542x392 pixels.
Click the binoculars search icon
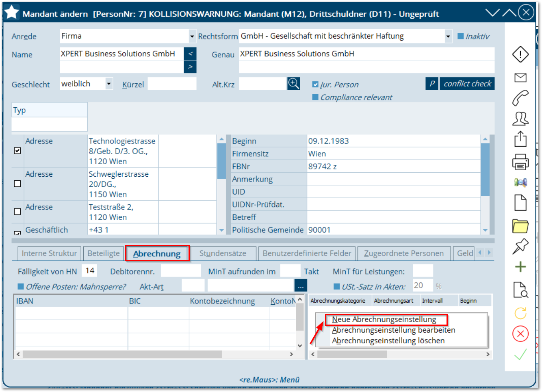(x=520, y=182)
